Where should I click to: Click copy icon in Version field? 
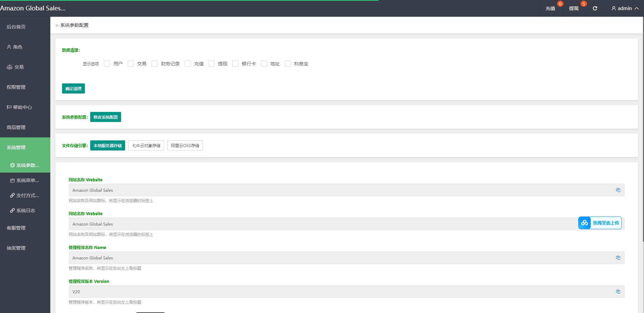(x=618, y=292)
